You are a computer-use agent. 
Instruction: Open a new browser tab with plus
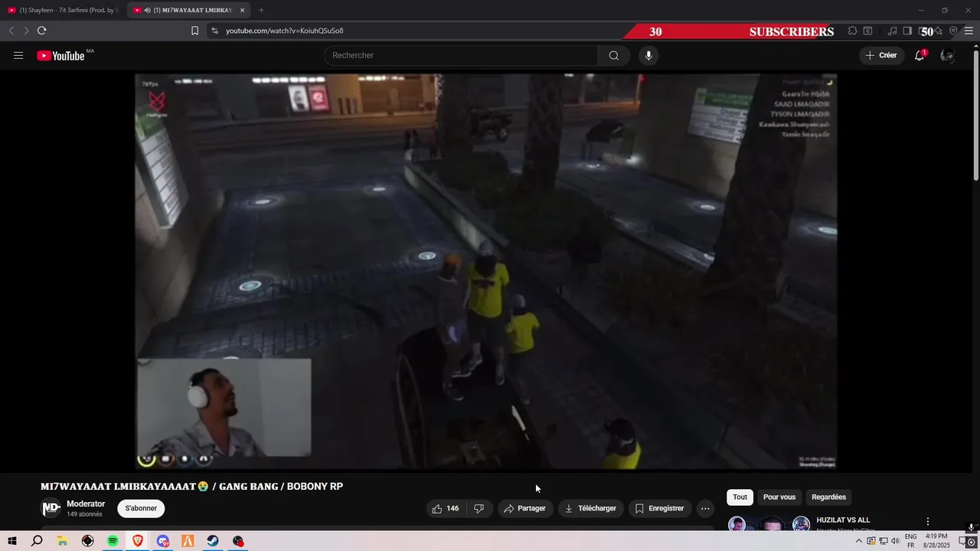(x=261, y=10)
